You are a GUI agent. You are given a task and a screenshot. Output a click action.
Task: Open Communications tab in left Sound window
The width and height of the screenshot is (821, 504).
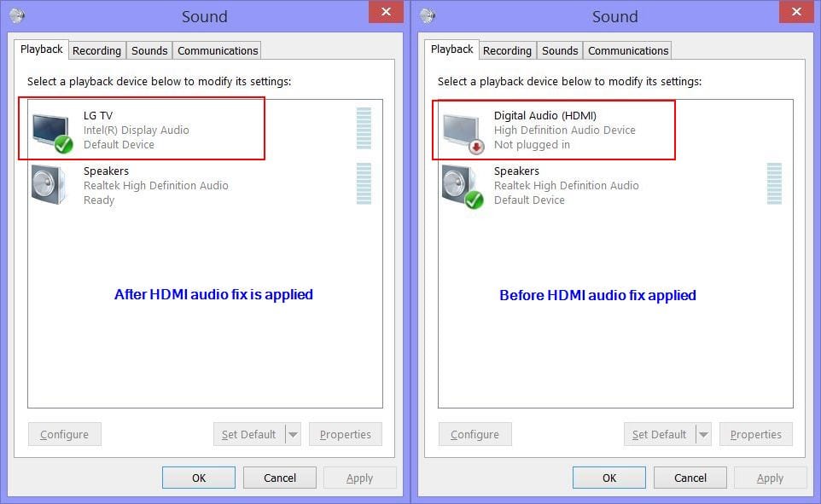coord(218,51)
